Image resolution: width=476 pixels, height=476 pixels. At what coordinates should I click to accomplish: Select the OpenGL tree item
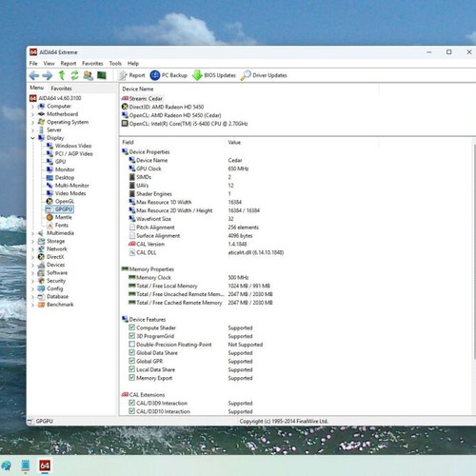[60, 201]
